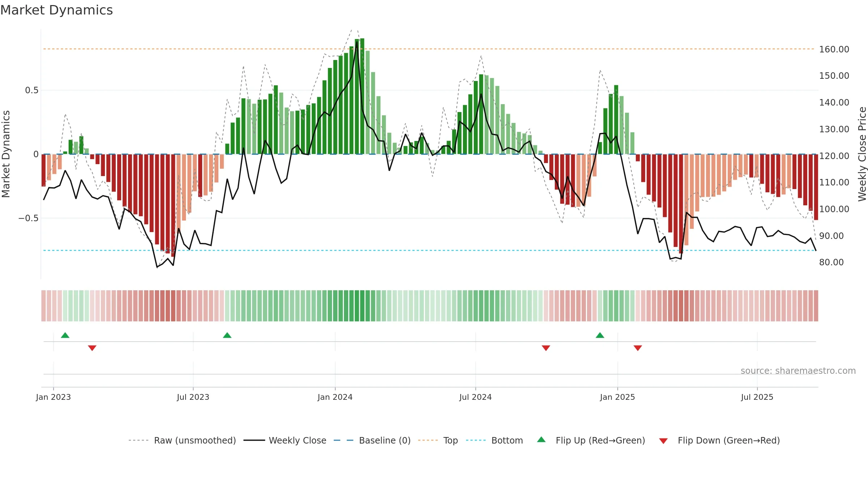This screenshot has width=868, height=488.
Task: Click the Flip Up marker just before Jan 2025
Action: click(600, 335)
